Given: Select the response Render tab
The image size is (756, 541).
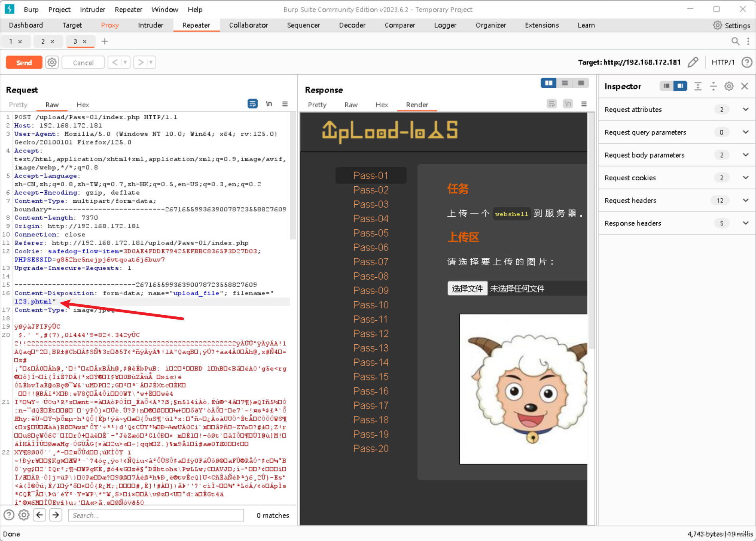Looking at the screenshot, I should pyautogui.click(x=417, y=105).
